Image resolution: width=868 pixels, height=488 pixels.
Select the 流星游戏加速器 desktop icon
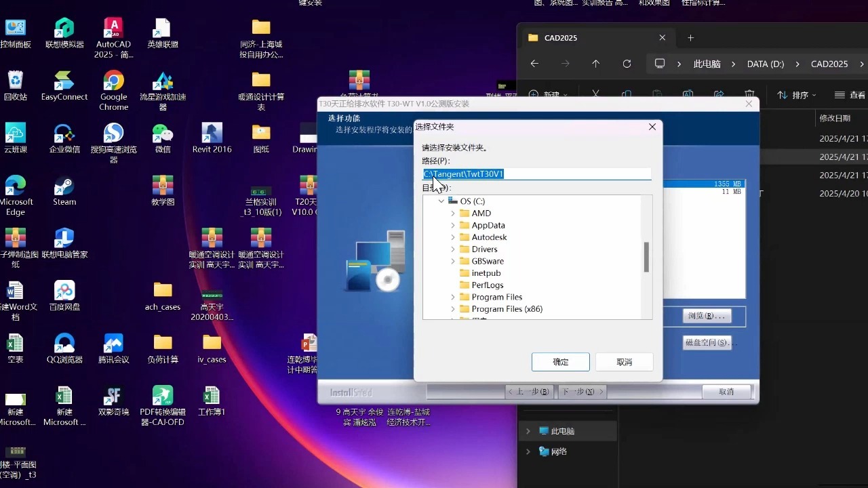pos(163,91)
